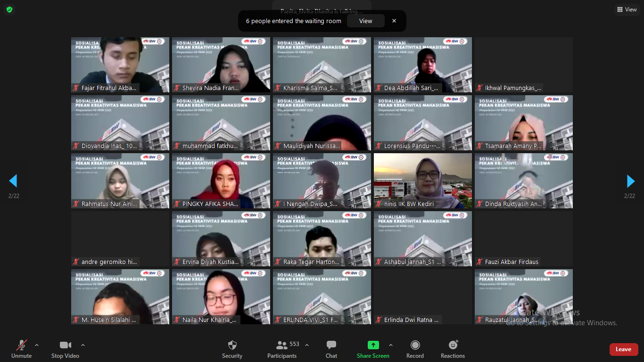The image size is (644, 362).
Task: Expand Share Screen options arrow
Action: pos(390,345)
